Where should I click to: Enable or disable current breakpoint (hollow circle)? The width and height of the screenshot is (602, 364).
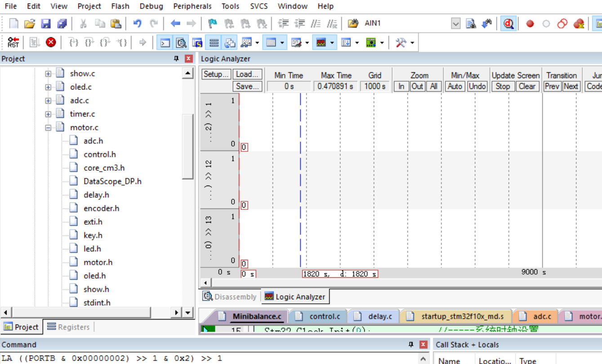(546, 23)
